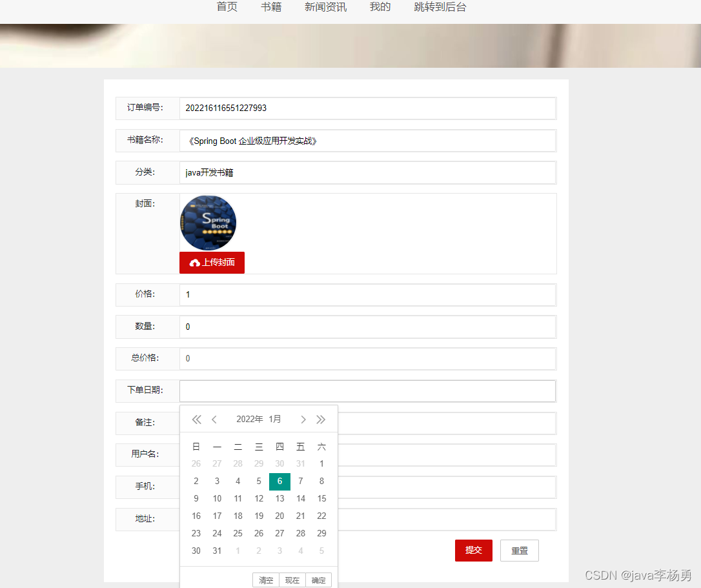Viewport: 701px width, 588px height.
Task: Confirm date with 确定 button
Action: [x=318, y=580]
